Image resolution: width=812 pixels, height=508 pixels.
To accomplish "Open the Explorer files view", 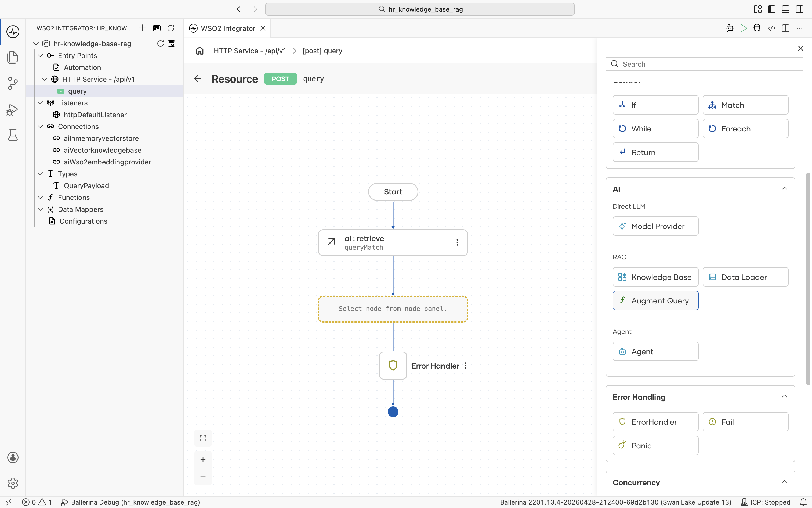I will point(13,58).
